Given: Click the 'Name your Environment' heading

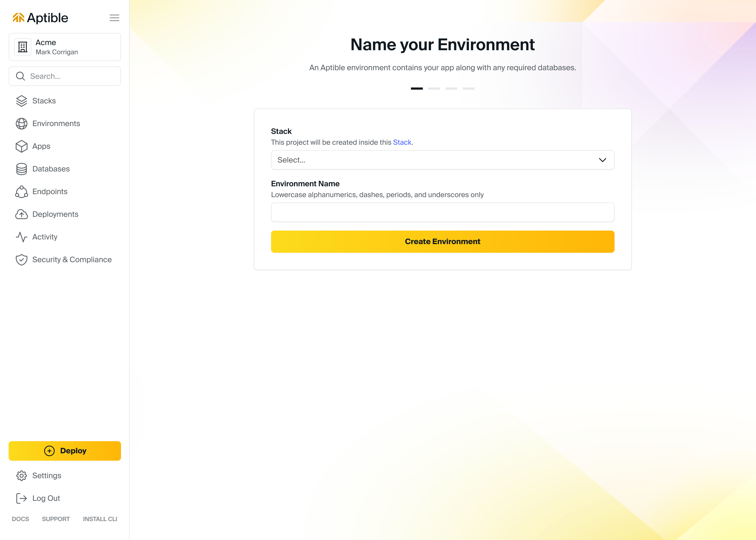Looking at the screenshot, I should pyautogui.click(x=443, y=45).
